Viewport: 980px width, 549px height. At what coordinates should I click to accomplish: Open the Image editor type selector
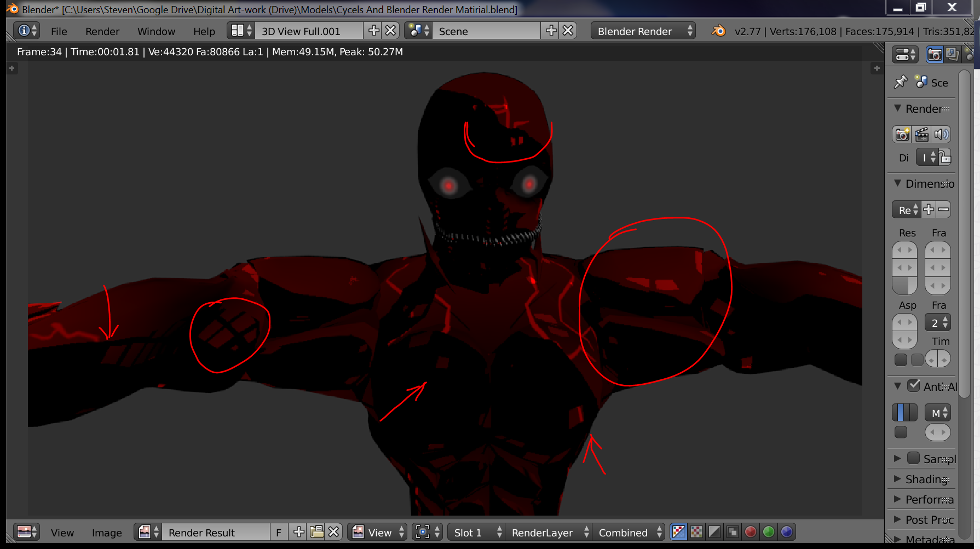(26, 532)
